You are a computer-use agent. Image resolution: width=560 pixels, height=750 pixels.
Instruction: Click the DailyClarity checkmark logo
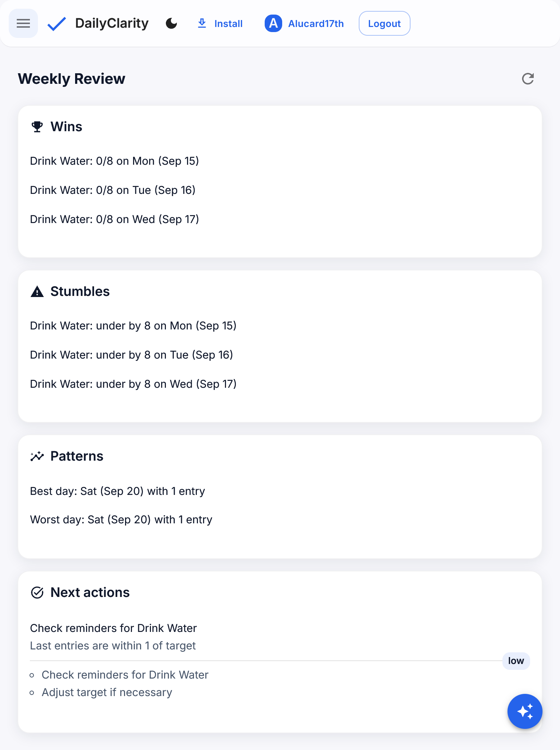(x=57, y=24)
